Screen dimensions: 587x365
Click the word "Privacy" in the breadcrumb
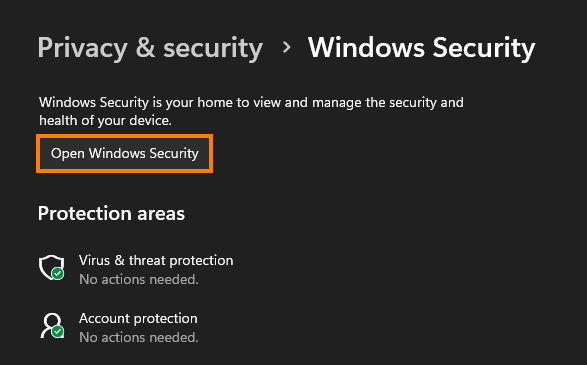pyautogui.click(x=83, y=49)
